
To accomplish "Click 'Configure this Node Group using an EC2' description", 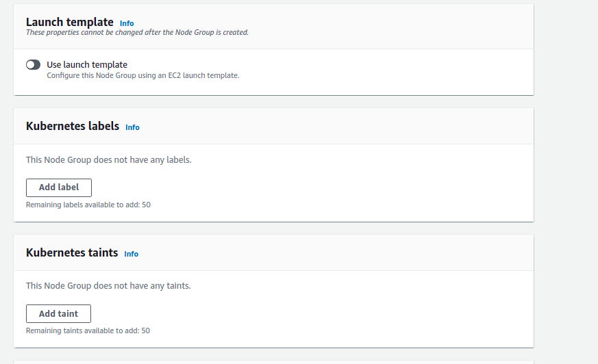I will tap(143, 75).
